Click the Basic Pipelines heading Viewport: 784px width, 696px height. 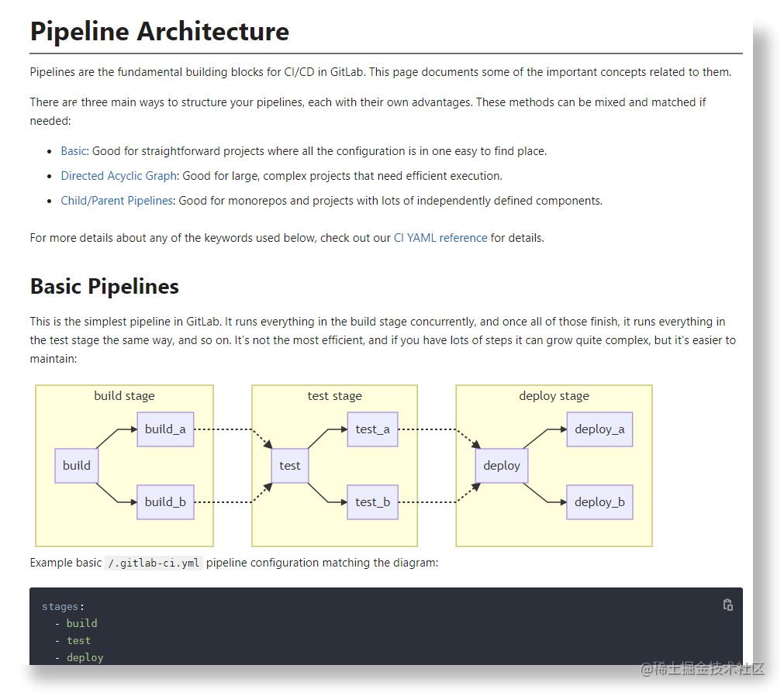pos(105,286)
